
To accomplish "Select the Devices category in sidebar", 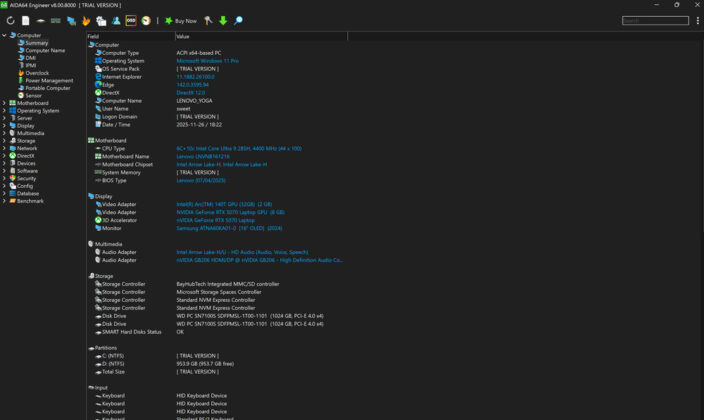I will point(26,164).
